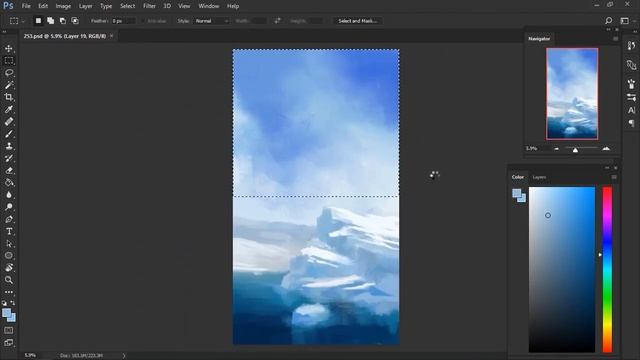
Task: Select the Magic Wand tool
Action: click(9, 85)
